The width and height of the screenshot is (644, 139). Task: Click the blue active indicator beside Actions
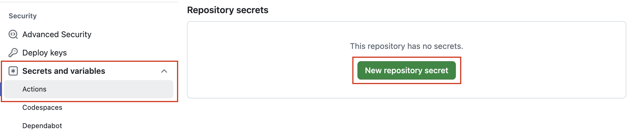pyautogui.click(x=1, y=89)
